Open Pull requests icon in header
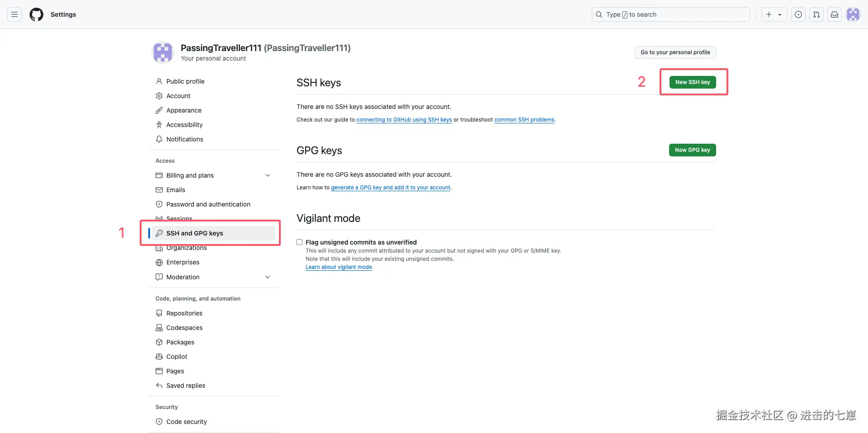 [816, 14]
